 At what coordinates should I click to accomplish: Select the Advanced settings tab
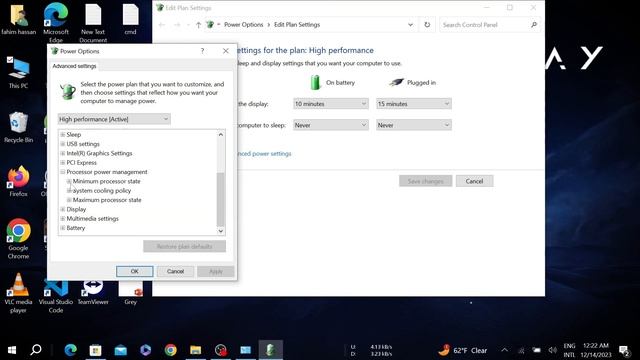pyautogui.click(x=74, y=66)
